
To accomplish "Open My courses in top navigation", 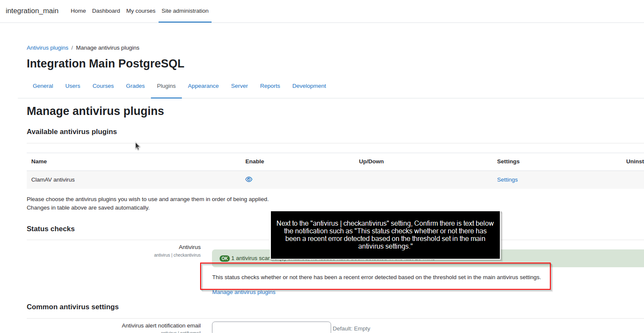I will coord(141,11).
